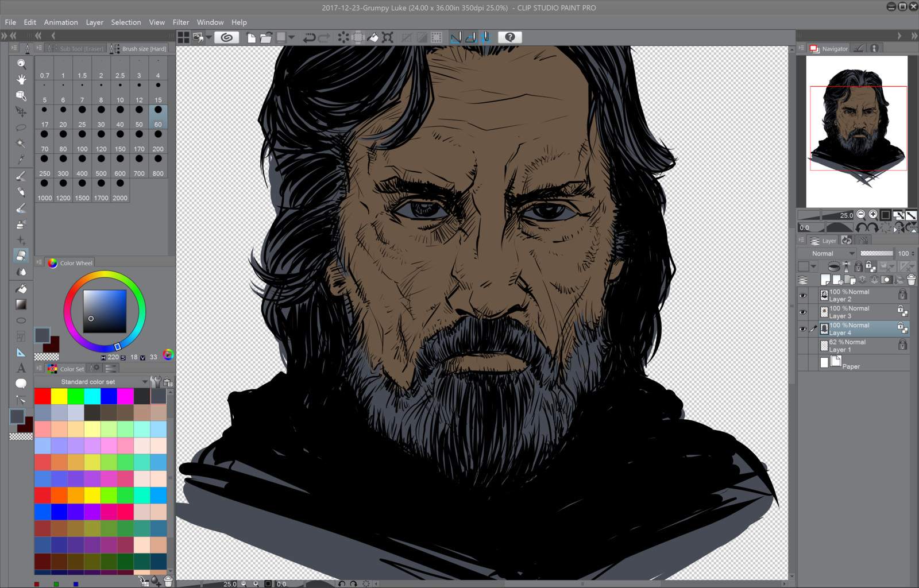Select the Text tool

pyautogui.click(x=21, y=368)
